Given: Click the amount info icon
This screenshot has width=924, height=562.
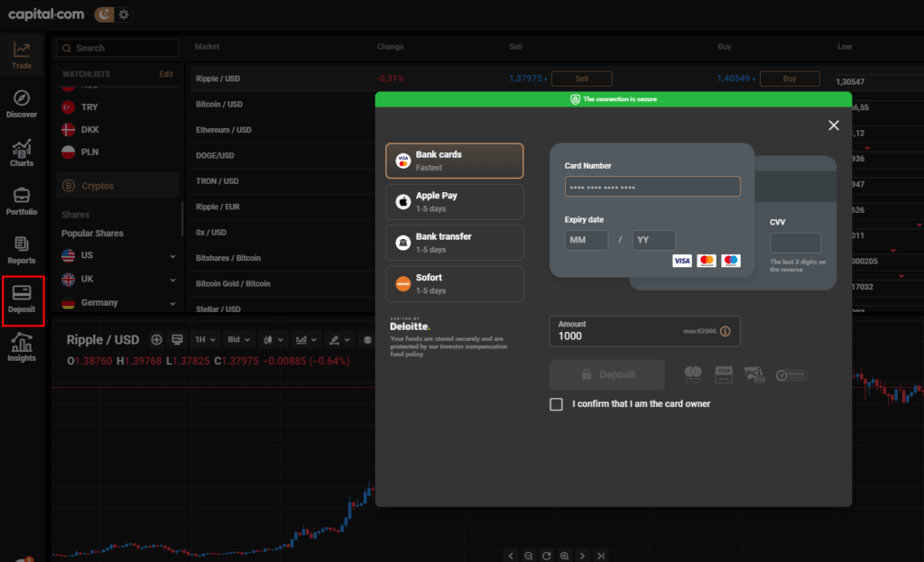Looking at the screenshot, I should coord(725,332).
